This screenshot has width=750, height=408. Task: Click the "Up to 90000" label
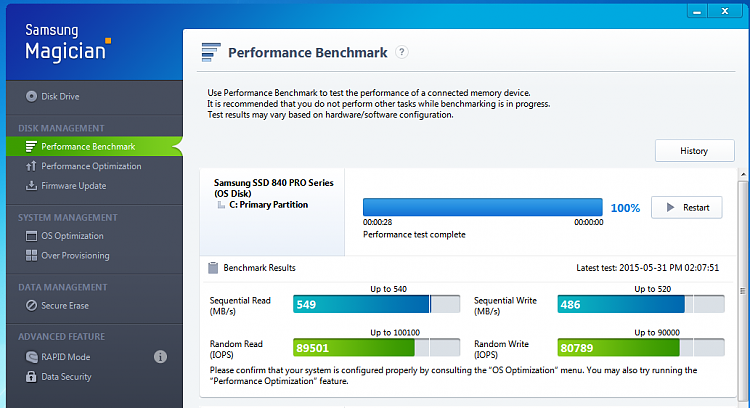tap(657, 332)
